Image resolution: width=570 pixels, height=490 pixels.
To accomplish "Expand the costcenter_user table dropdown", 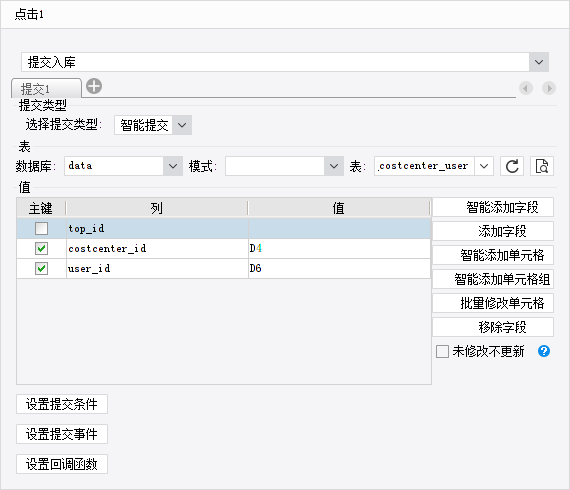I will point(484,166).
